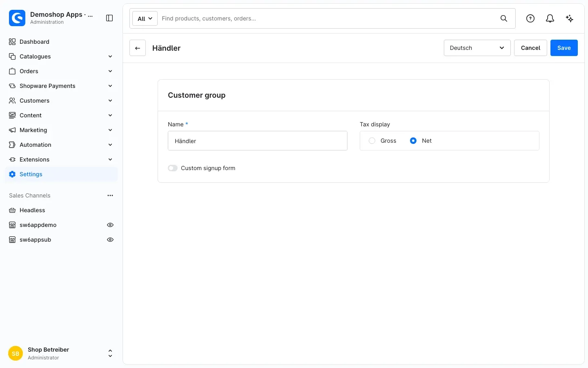Open user menu chevron for Shop Betreiber
This screenshot has height=368, width=588.
(110, 354)
